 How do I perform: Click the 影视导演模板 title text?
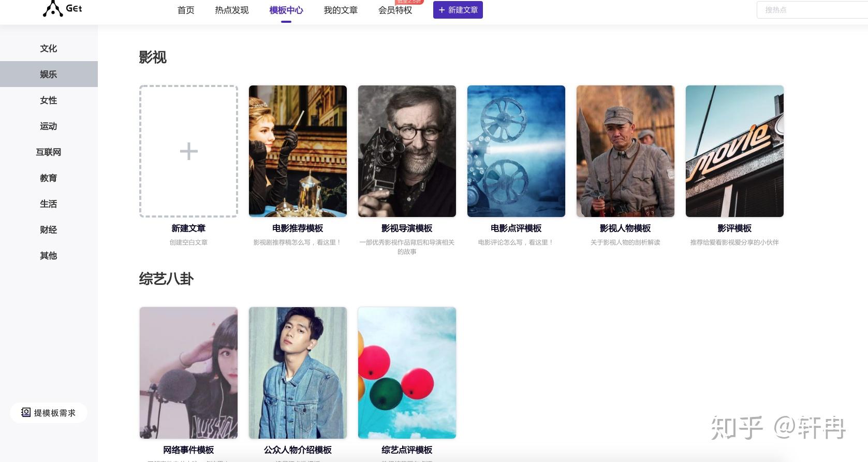click(407, 228)
